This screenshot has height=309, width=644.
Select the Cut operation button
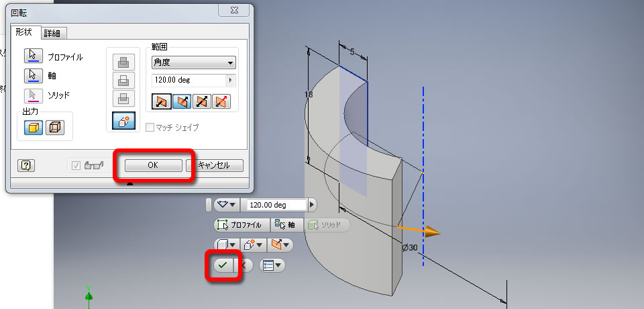pos(123,80)
